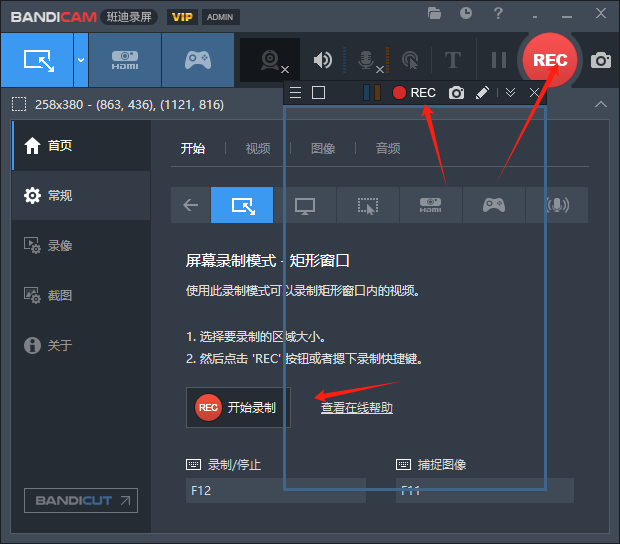620x544 pixels.
Task: Click the 开始录制 start recording button
Action: point(238,408)
